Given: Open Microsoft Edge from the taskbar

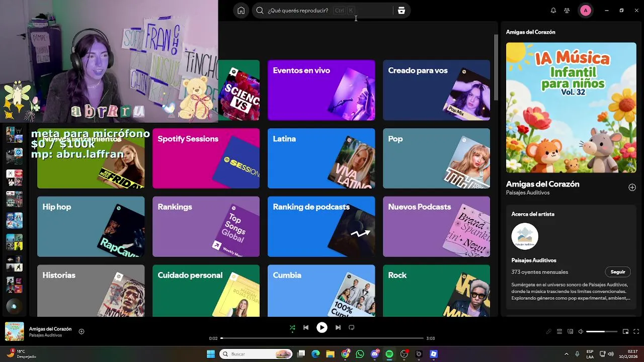Looking at the screenshot, I should tap(315, 354).
